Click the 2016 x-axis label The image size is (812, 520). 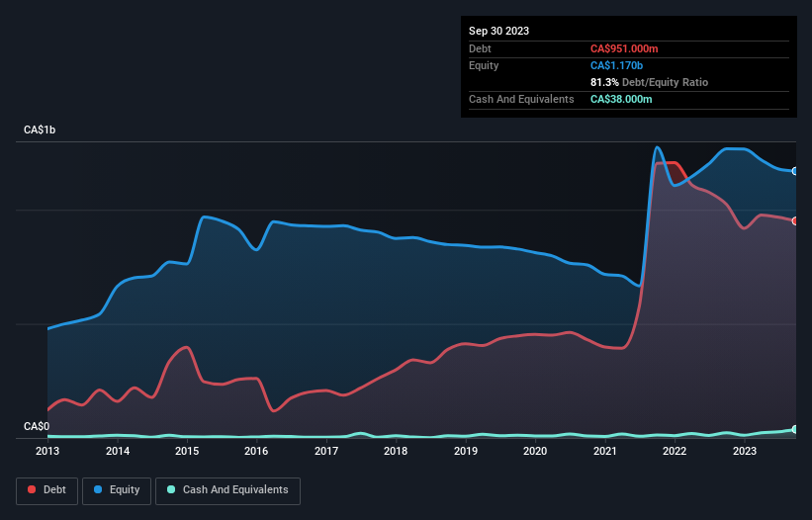click(256, 451)
